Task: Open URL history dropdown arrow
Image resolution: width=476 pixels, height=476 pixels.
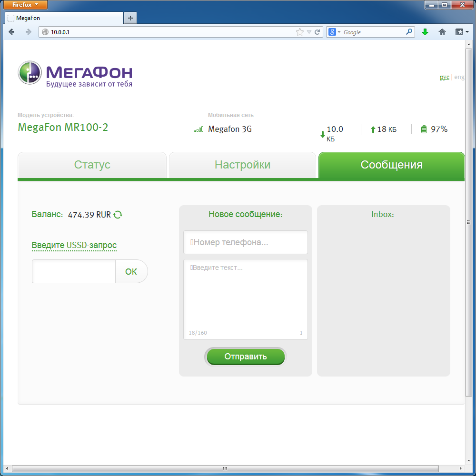Action: coord(309,32)
